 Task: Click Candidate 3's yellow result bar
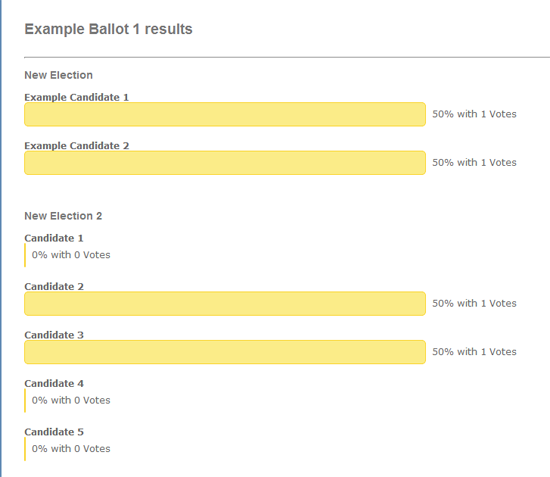coord(225,352)
